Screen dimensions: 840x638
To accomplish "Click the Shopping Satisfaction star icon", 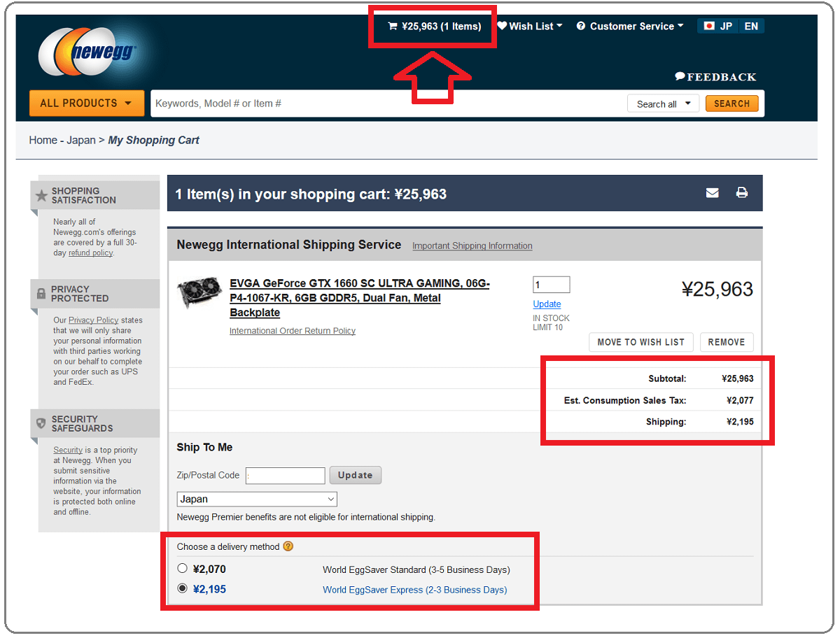I will 42,196.
